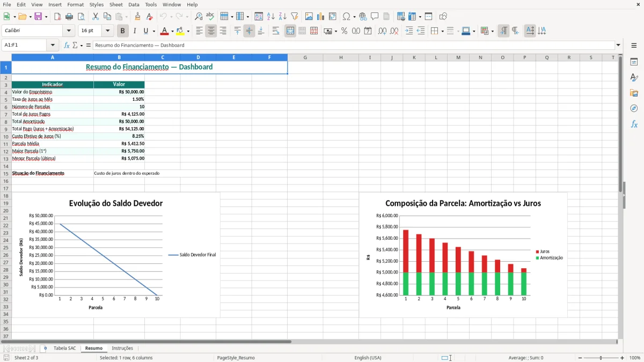Add a decimal place
This screenshot has width=644, height=362.
[x=382, y=31]
